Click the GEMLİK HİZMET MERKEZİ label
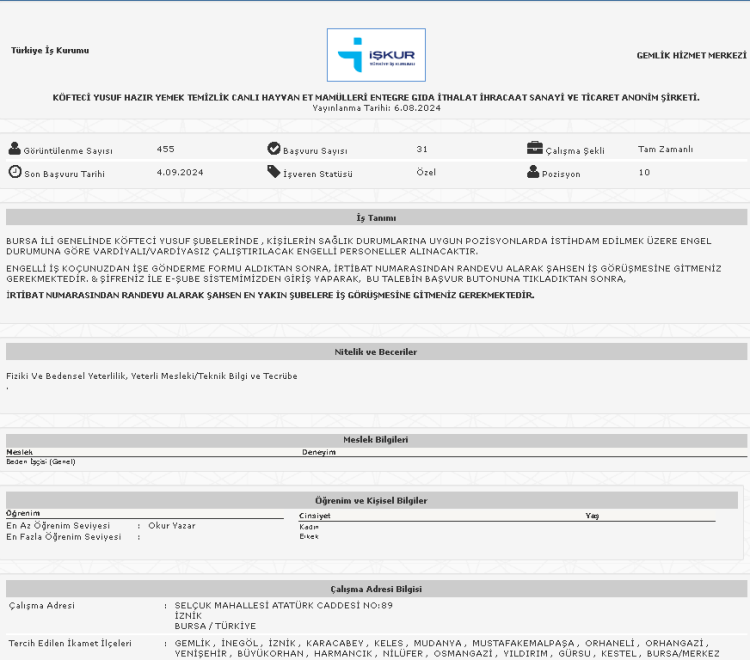Viewport: 750px width, 660px height. tap(691, 55)
